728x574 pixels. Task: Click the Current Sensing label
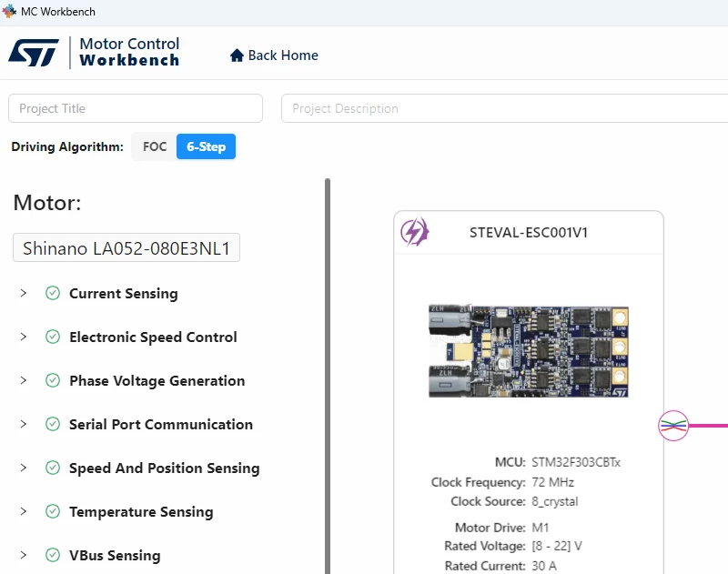[x=124, y=293]
